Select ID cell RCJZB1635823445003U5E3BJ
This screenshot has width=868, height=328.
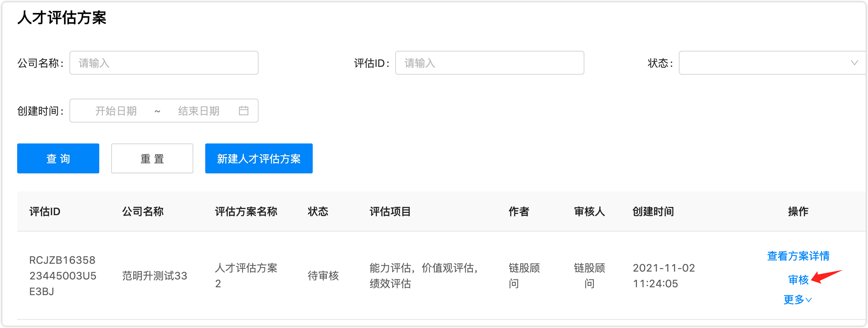pyautogui.click(x=63, y=276)
